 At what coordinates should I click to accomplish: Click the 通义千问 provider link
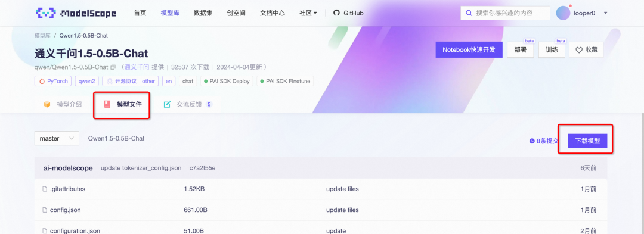pos(137,67)
